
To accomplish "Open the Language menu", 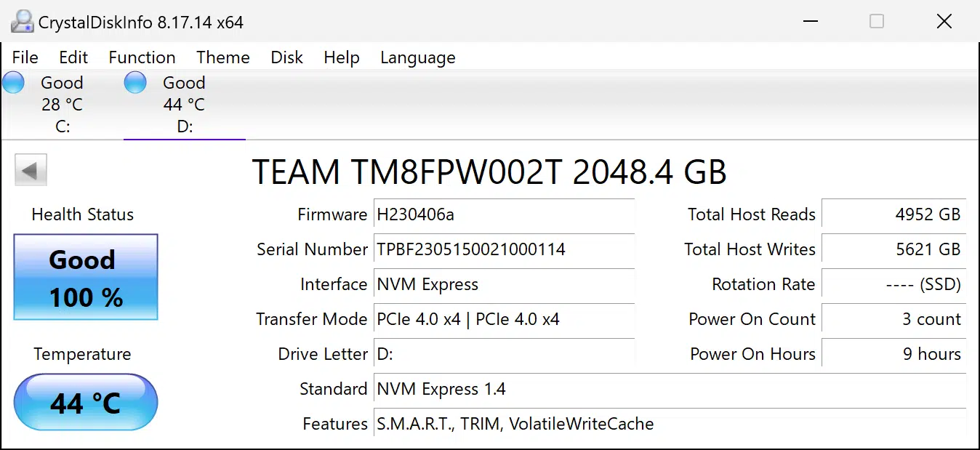I will pyautogui.click(x=418, y=57).
